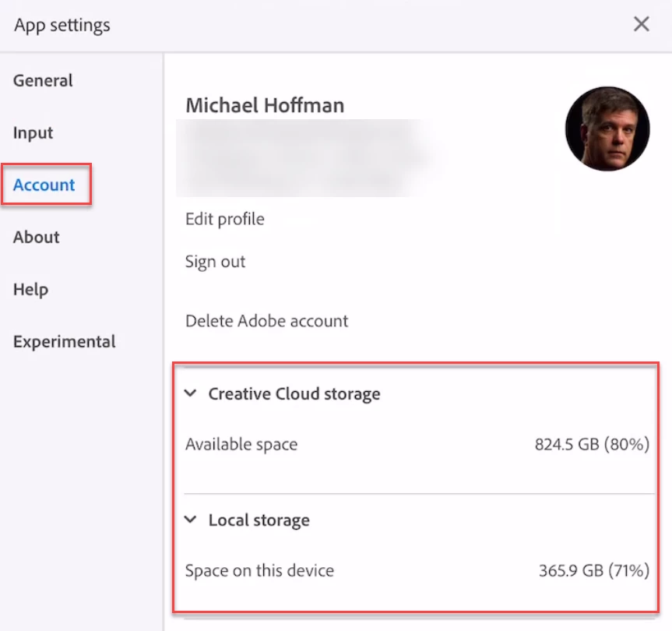672x631 pixels.
Task: Select the Space on this device row
Action: (x=417, y=570)
